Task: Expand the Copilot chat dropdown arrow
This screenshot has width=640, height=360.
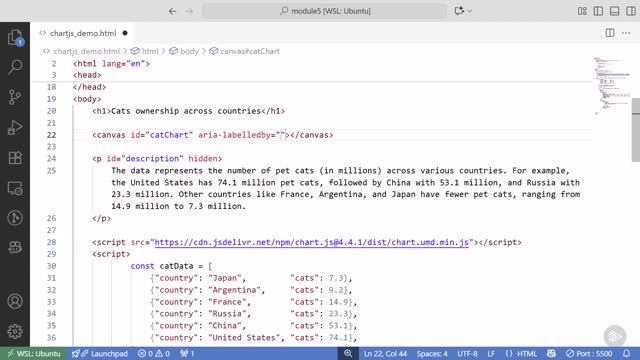Action: pos(470,11)
